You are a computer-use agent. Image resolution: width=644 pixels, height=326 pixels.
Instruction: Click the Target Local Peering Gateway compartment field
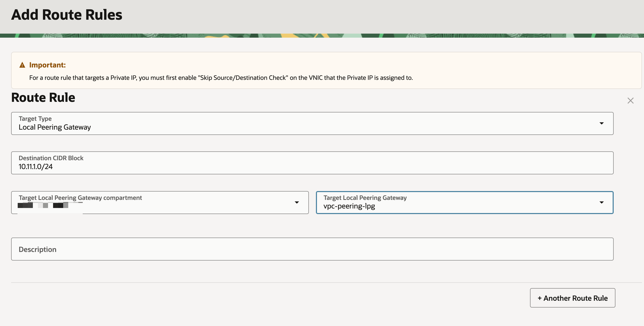point(160,202)
